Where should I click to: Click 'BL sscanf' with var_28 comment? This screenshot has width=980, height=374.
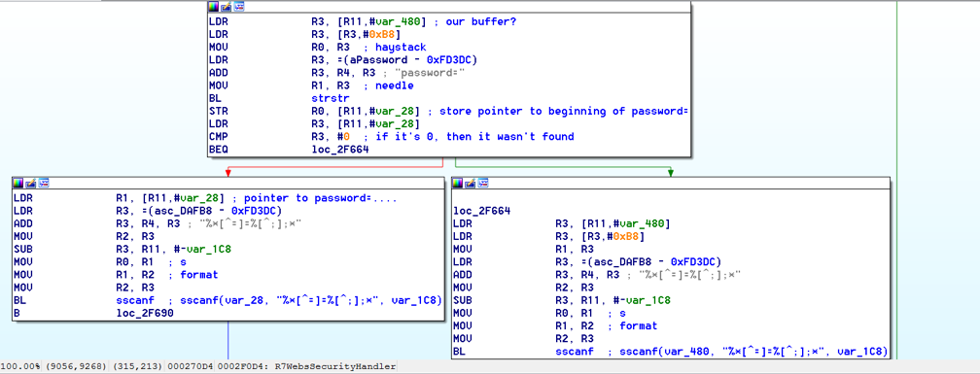[227, 300]
